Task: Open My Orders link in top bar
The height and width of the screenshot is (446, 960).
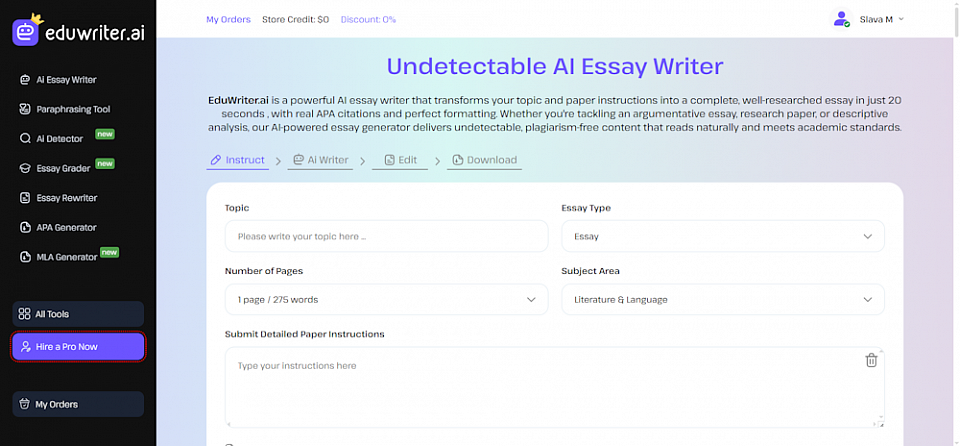Action: click(228, 19)
